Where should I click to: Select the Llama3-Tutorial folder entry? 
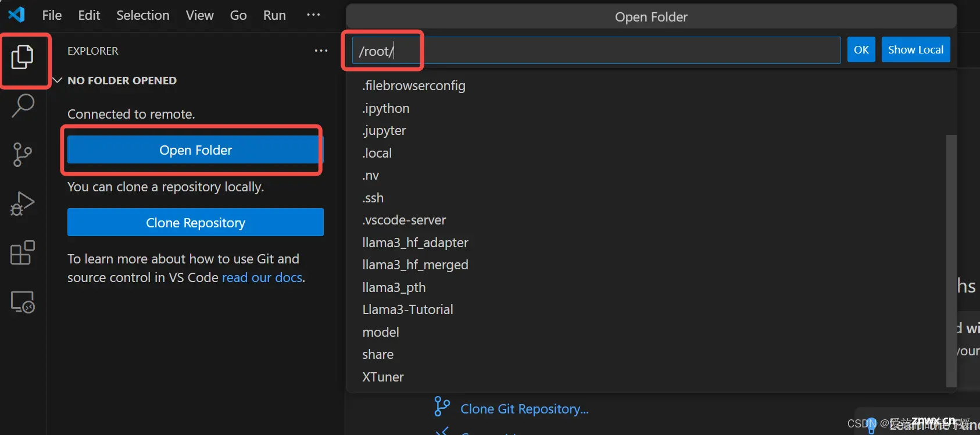(646, 310)
